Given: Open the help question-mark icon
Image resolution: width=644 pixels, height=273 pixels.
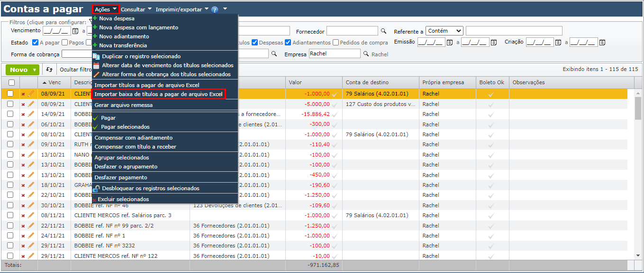Looking at the screenshot, I should (215, 9).
